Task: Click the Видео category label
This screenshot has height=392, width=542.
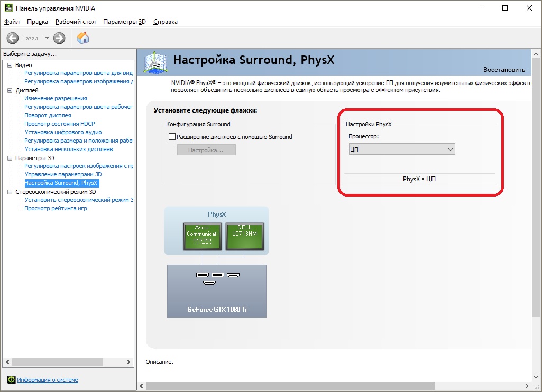Action: tap(23, 65)
